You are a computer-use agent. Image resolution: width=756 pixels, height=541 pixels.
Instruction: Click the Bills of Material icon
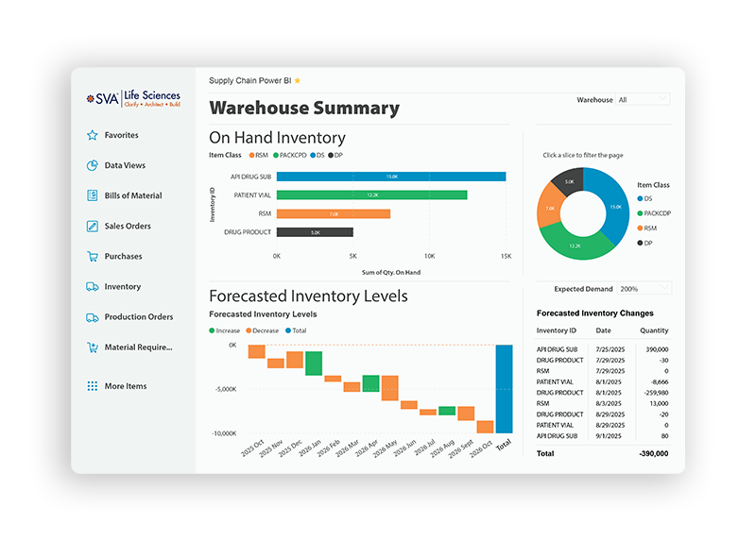93,195
